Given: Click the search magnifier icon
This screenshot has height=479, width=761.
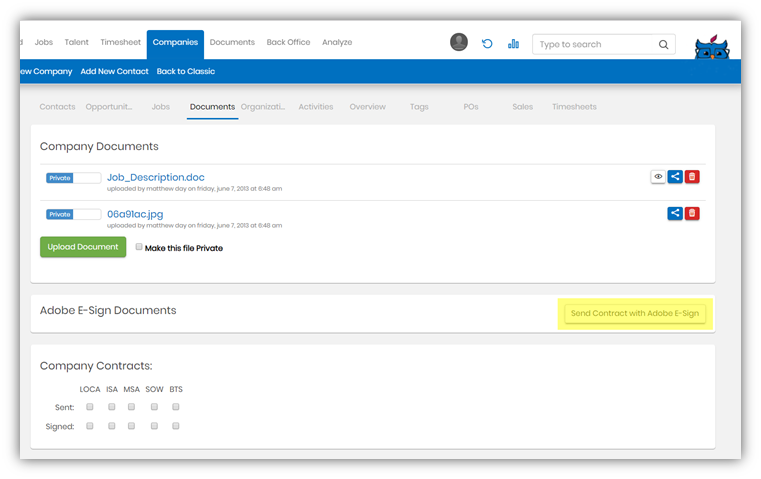Looking at the screenshot, I should pyautogui.click(x=663, y=45).
